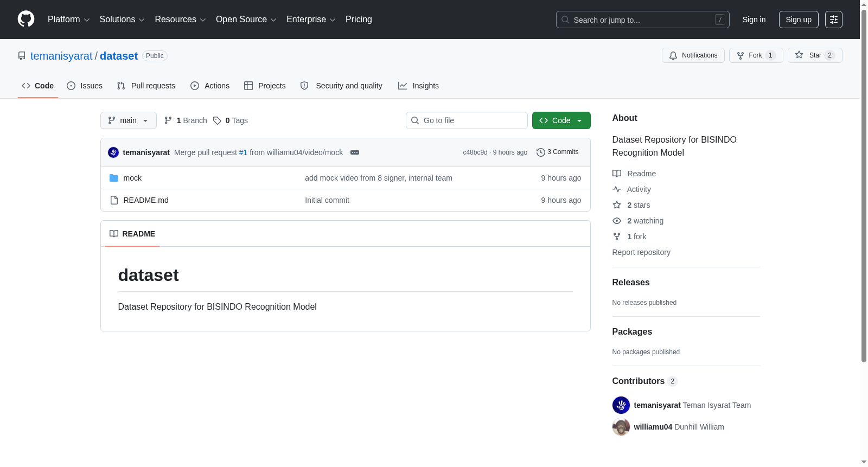This screenshot has height=467, width=868.
Task: Expand the Platform menu
Action: click(68, 20)
